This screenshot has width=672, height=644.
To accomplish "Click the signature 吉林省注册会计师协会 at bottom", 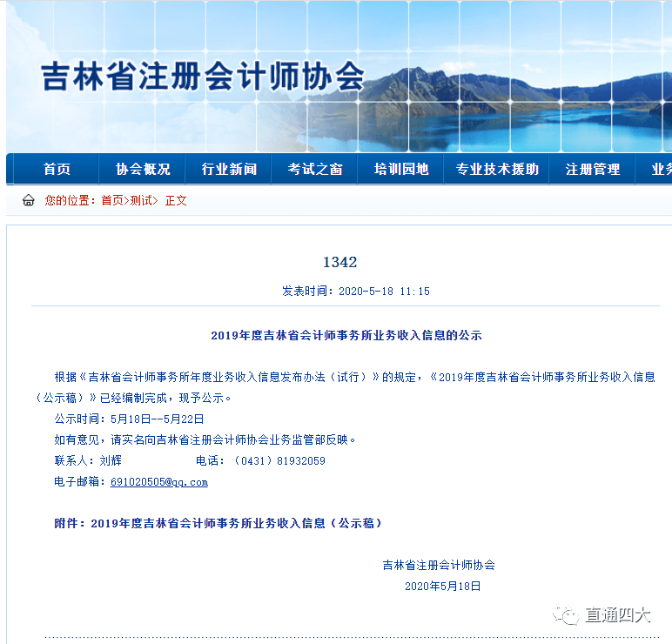I will pyautogui.click(x=439, y=565).
